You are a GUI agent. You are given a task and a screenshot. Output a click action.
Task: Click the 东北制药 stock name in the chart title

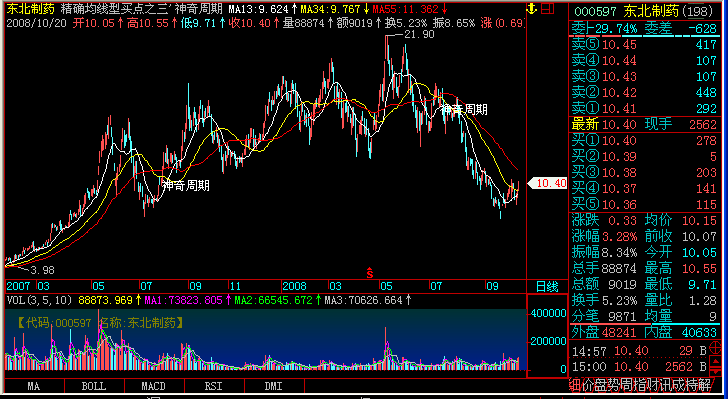coord(30,9)
